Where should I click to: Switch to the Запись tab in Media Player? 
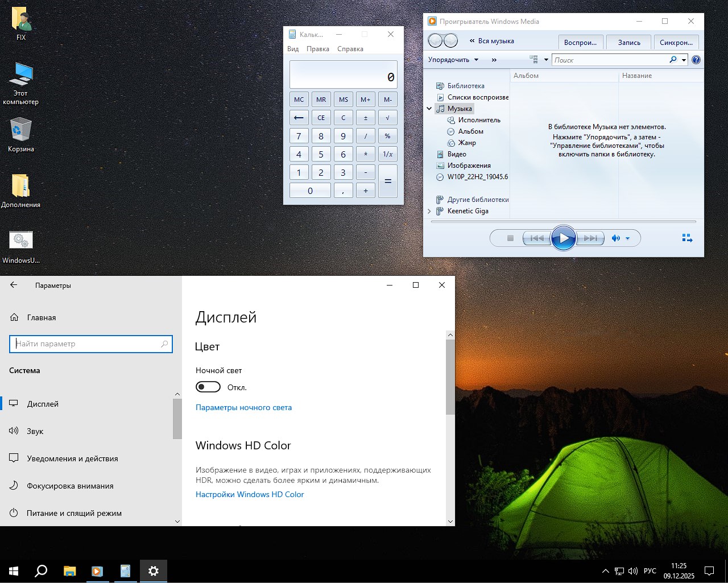pyautogui.click(x=629, y=42)
